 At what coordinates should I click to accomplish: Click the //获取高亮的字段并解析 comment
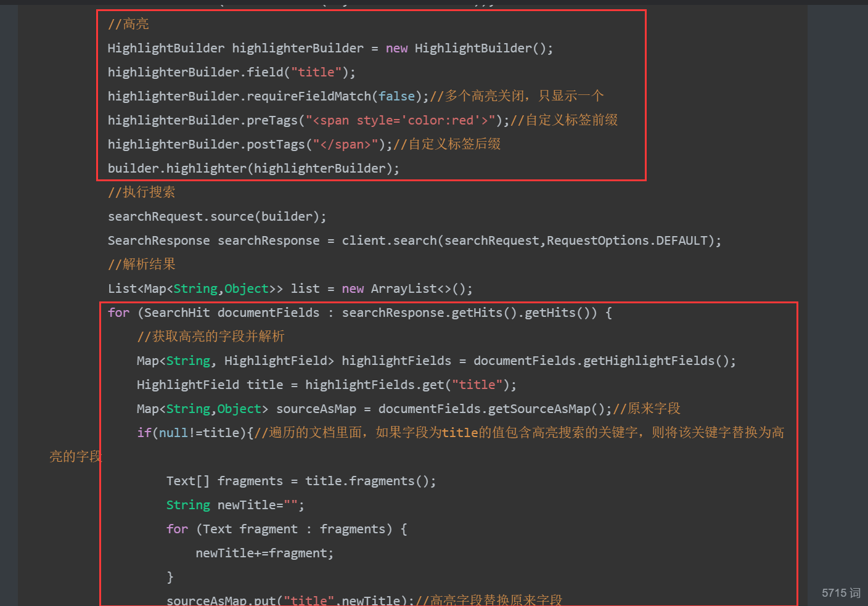click(210, 337)
